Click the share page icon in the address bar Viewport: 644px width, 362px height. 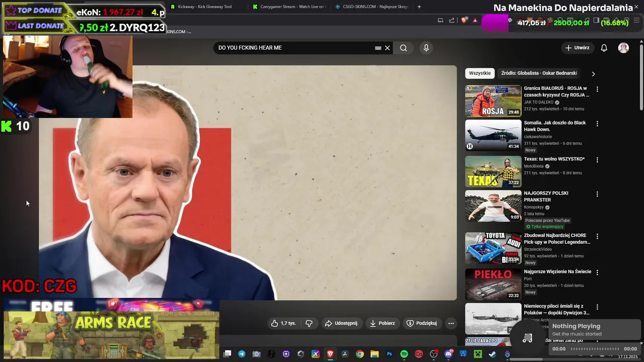point(452,21)
